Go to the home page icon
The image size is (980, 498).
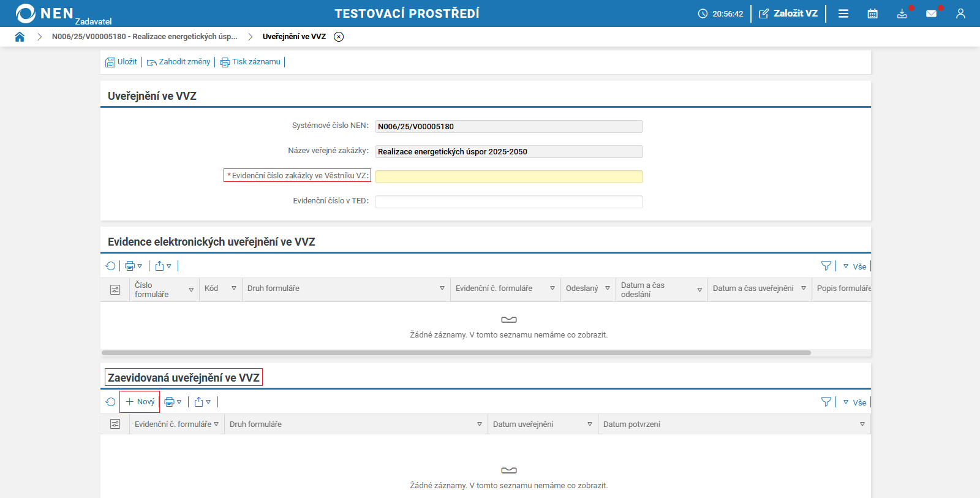(20, 37)
